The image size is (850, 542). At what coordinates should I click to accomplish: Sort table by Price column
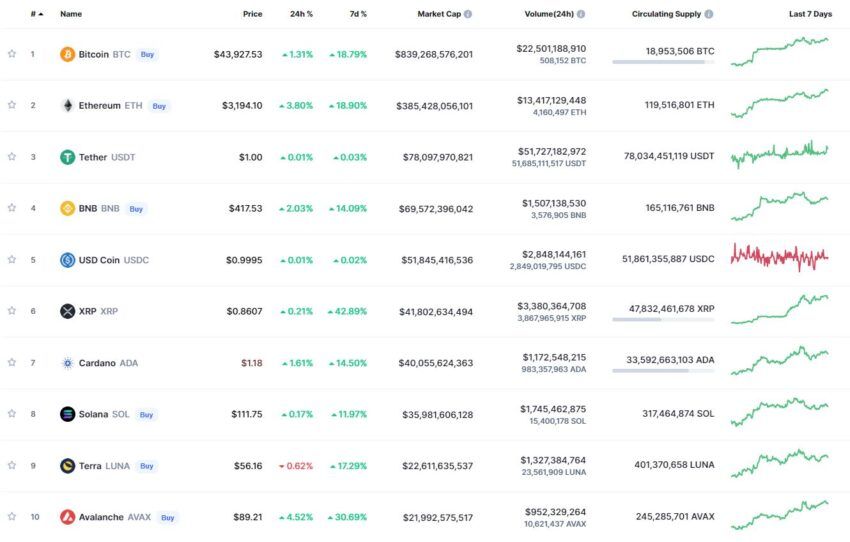[x=252, y=14]
